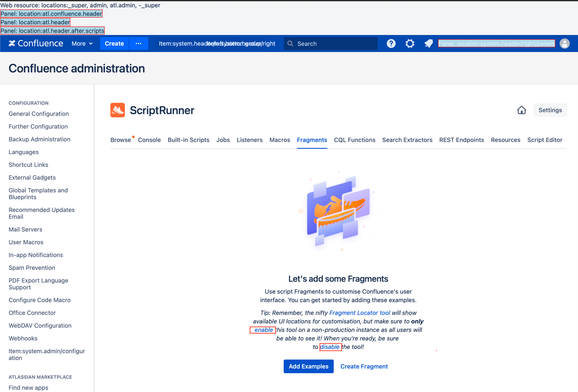Open Configure Code Macro in sidebar

coord(40,300)
